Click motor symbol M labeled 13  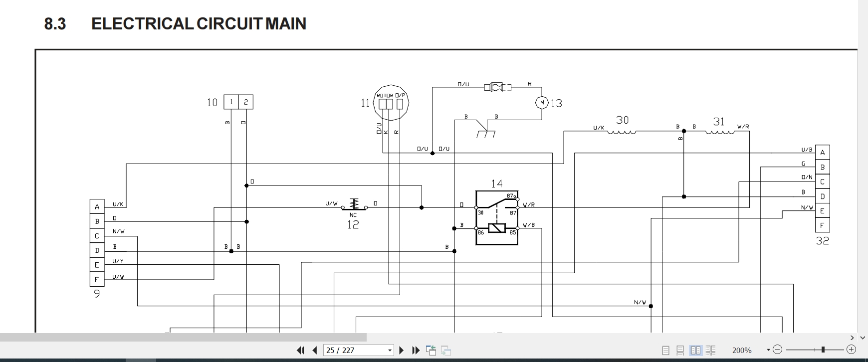[542, 103]
